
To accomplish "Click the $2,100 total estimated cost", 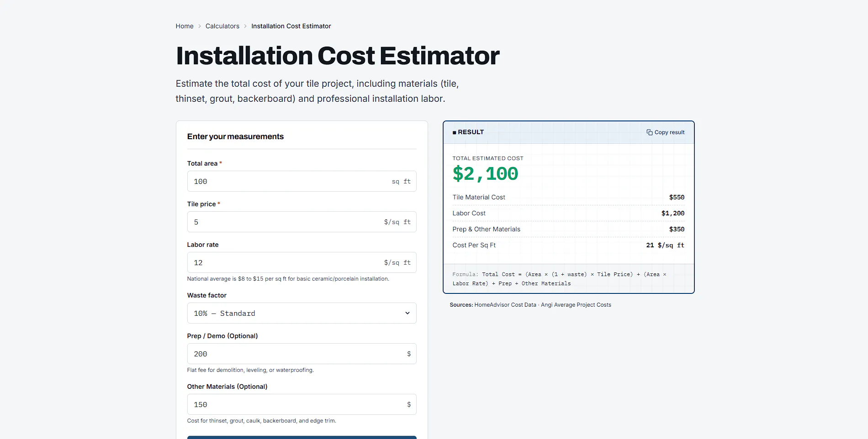I will coord(485,174).
